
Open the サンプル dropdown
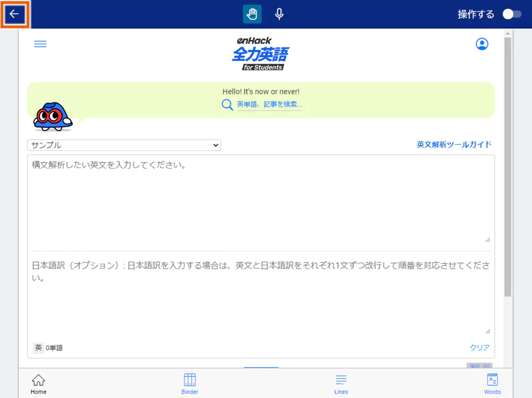coord(124,145)
